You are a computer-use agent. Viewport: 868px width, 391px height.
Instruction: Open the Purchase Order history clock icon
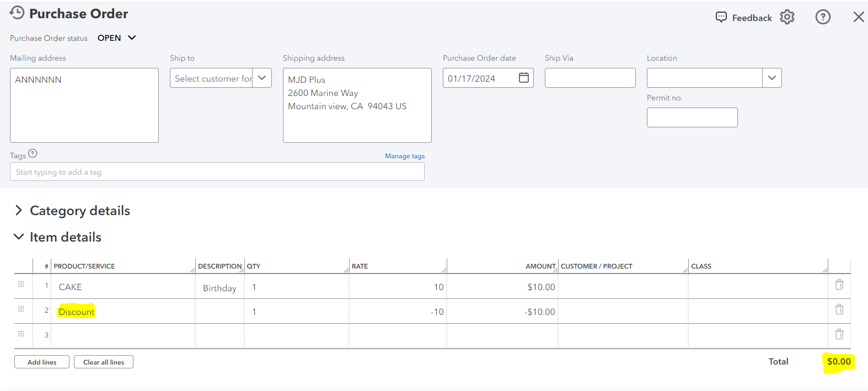(17, 13)
